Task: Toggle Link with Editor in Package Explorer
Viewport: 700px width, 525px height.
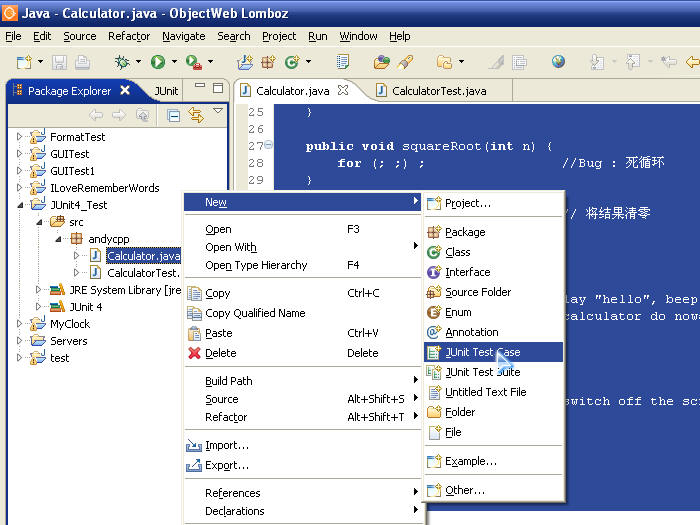Action: pos(196,116)
